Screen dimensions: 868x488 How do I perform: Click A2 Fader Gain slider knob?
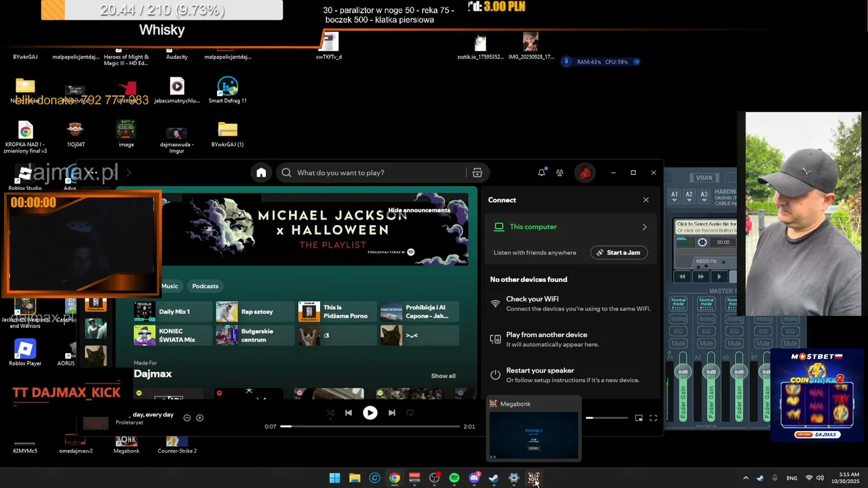[x=711, y=371]
